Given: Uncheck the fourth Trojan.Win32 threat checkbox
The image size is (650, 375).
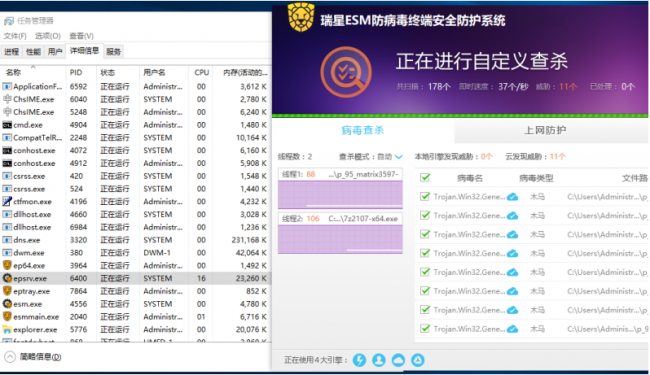Looking at the screenshot, I should click(x=425, y=253).
